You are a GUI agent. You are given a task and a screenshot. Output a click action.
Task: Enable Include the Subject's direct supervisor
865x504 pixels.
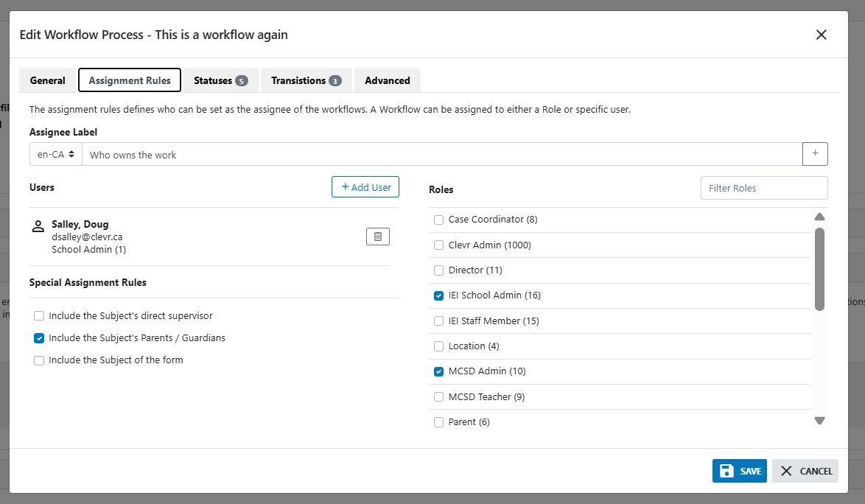[x=39, y=316]
